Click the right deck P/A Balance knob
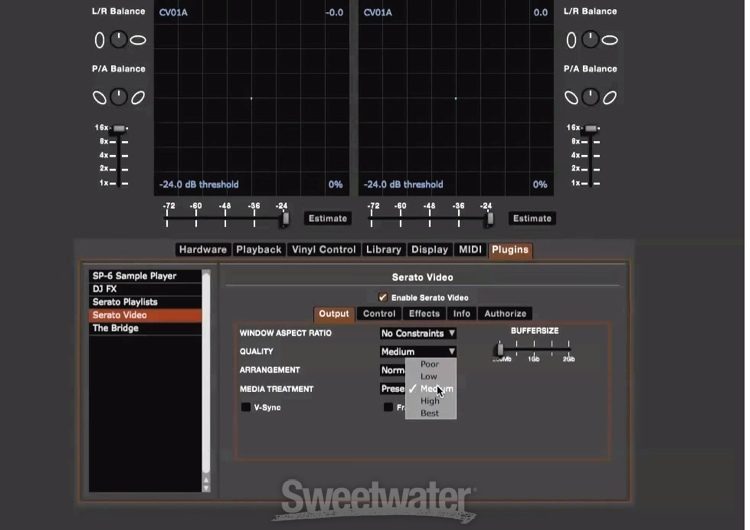Image resolution: width=750 pixels, height=530 pixels. 589,97
